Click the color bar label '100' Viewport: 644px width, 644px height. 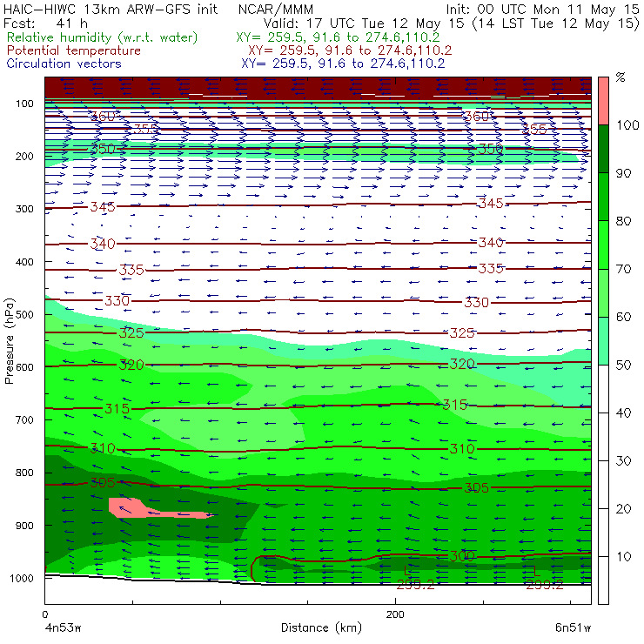click(627, 124)
